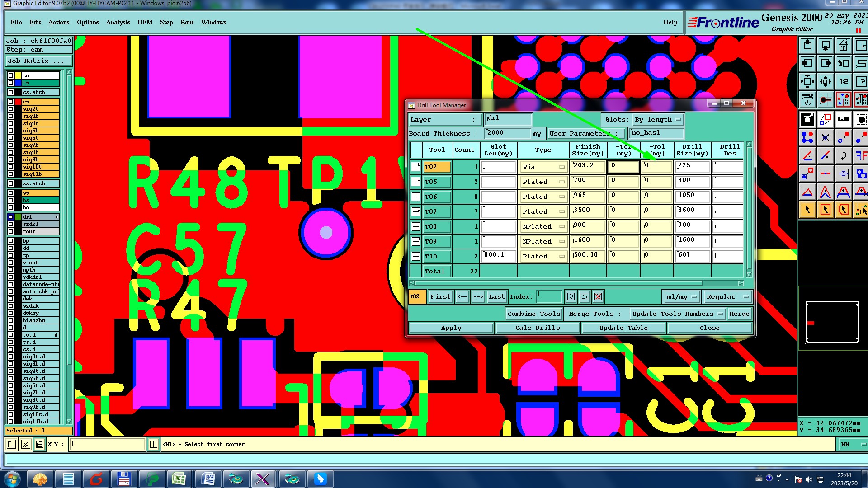Toggle the rout layer checkbox
868x488 pixels.
[11, 231]
